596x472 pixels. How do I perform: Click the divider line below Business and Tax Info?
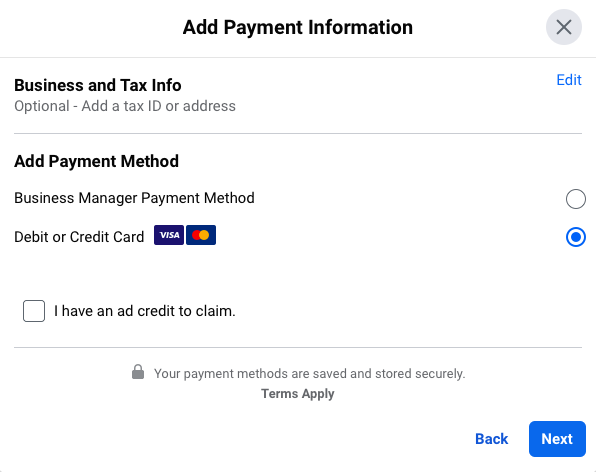click(298, 133)
